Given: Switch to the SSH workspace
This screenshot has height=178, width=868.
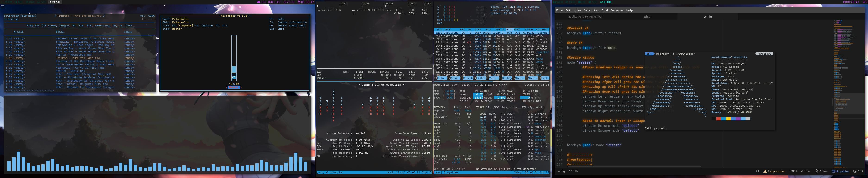Looking at the screenshot, I should point(593,2).
